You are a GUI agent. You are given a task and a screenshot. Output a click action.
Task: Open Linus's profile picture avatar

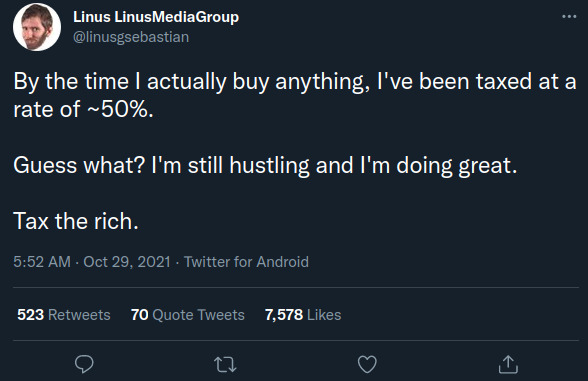click(x=37, y=27)
